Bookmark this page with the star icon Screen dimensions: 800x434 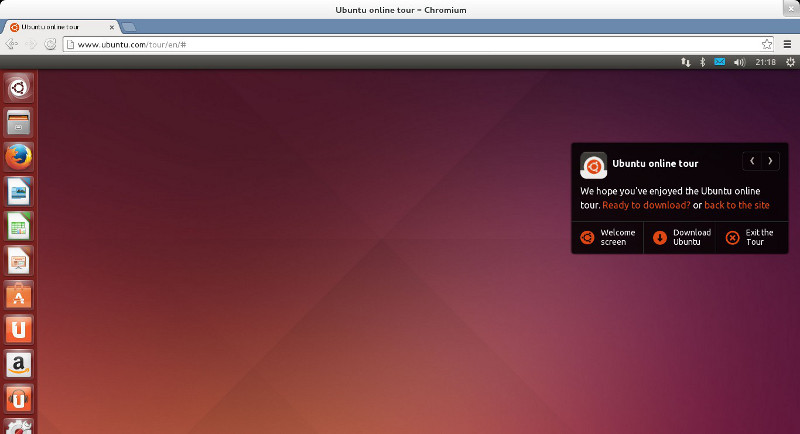tap(767, 44)
